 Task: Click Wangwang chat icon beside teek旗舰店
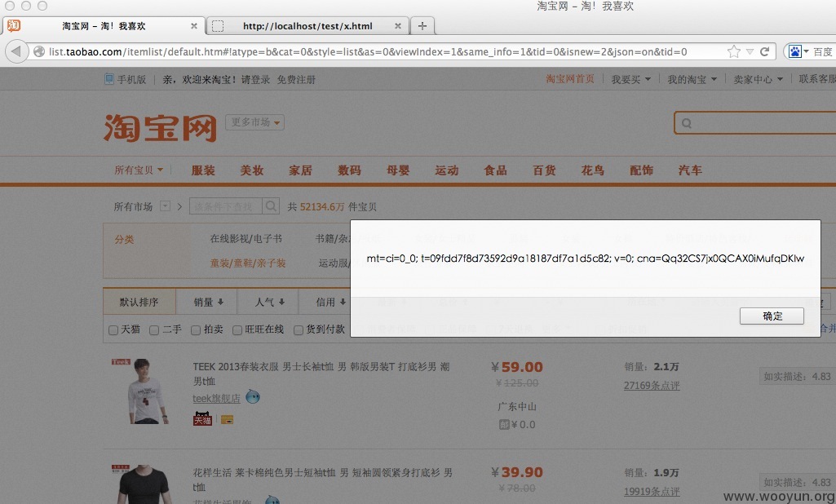253,397
